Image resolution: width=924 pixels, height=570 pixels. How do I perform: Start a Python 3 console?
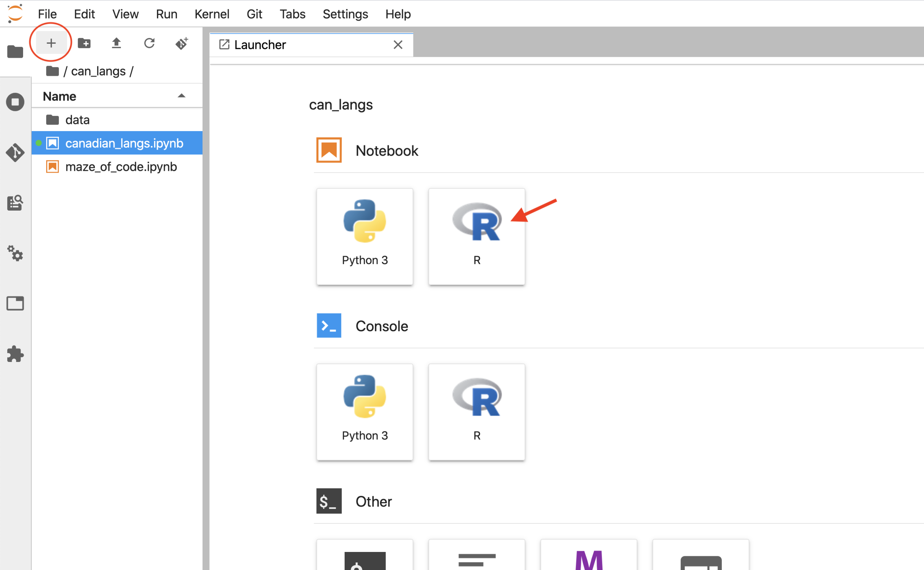tap(365, 412)
